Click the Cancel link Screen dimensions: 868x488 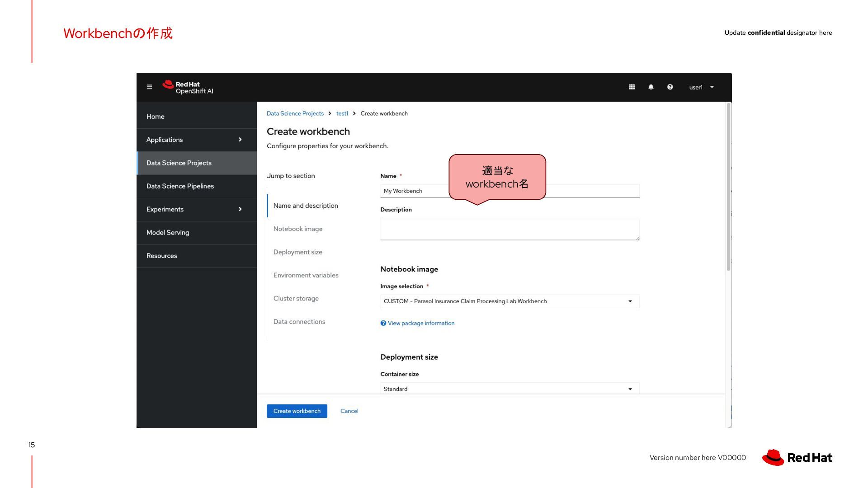(349, 411)
